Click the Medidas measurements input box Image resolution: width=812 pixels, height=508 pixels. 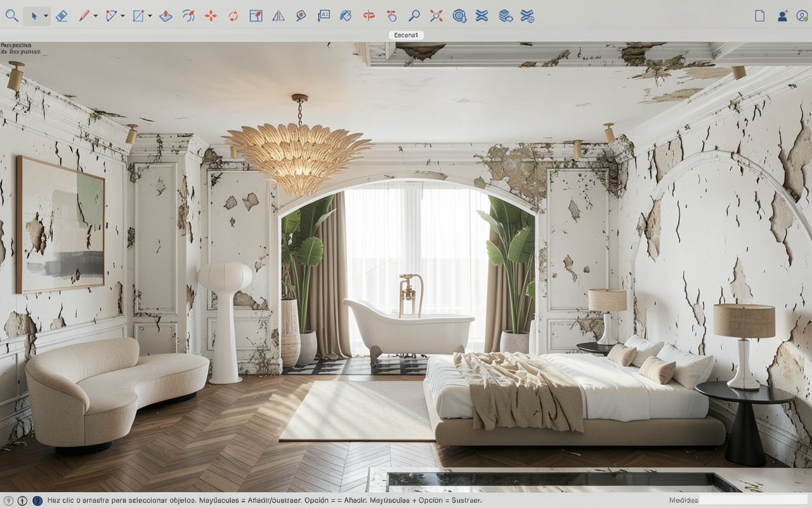[x=754, y=500]
